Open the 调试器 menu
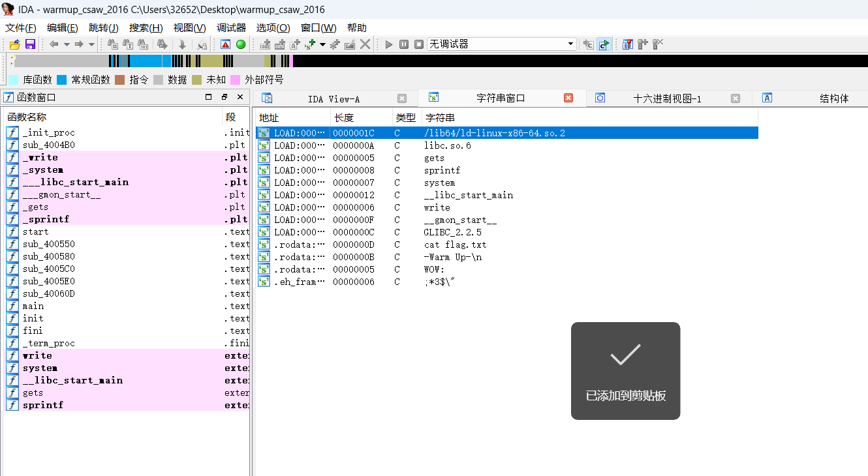Screen dimensions: 868x476 click(x=231, y=27)
